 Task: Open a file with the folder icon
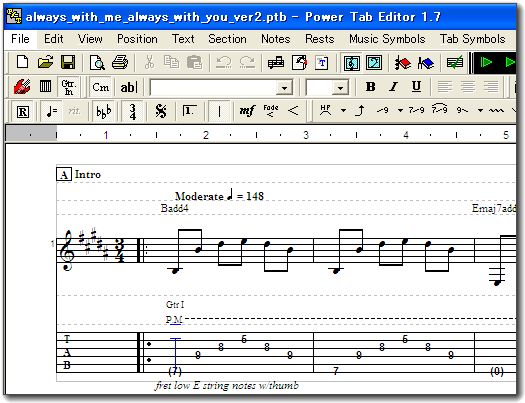46,62
